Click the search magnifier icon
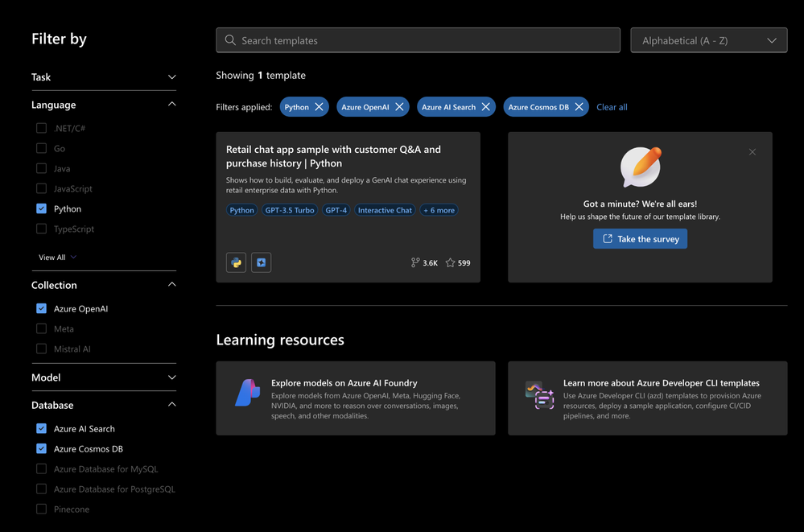The height and width of the screenshot is (532, 804). 230,40
